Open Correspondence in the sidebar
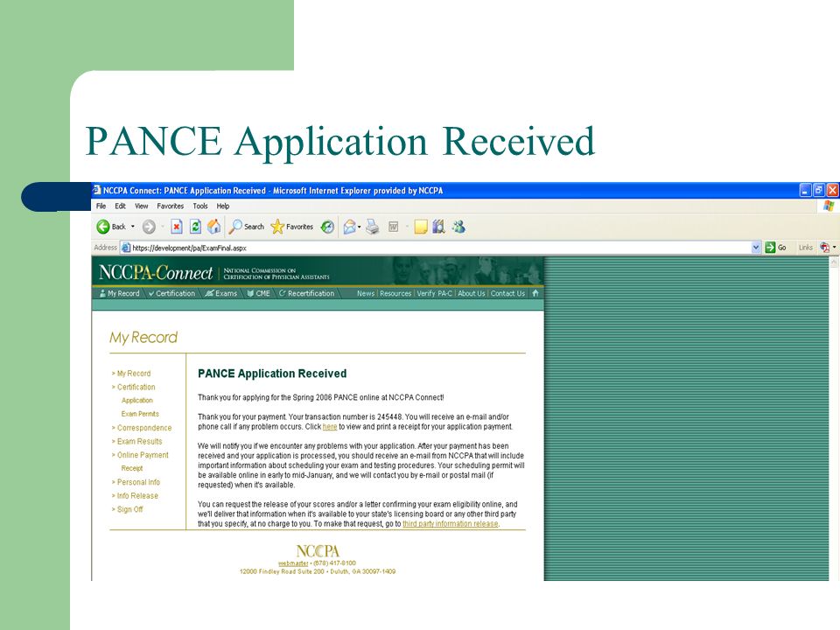This screenshot has width=840, height=630. [x=144, y=428]
